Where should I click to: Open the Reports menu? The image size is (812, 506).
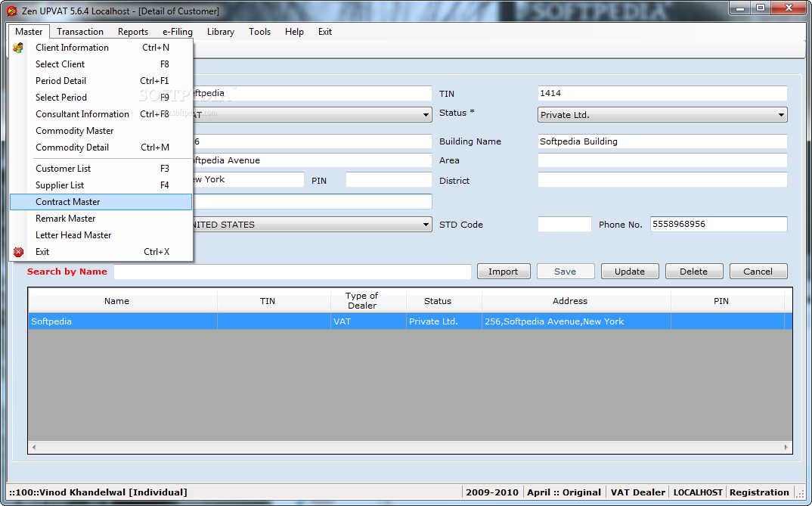point(132,32)
